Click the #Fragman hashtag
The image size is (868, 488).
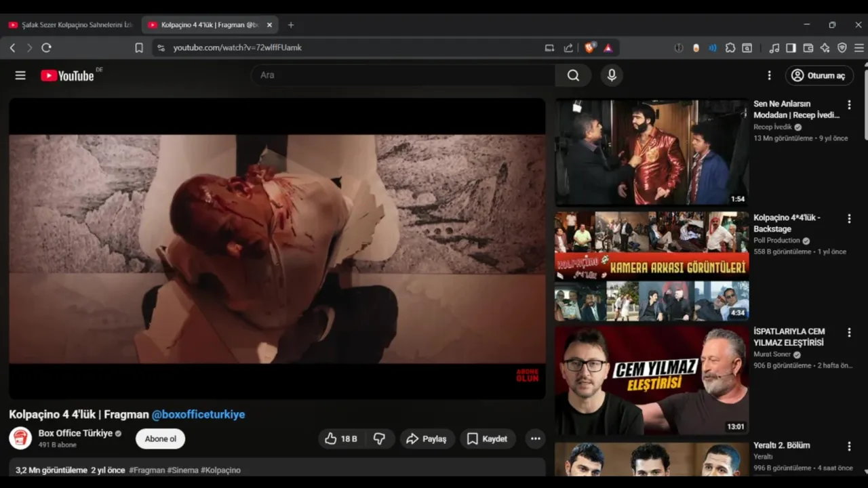[146, 470]
